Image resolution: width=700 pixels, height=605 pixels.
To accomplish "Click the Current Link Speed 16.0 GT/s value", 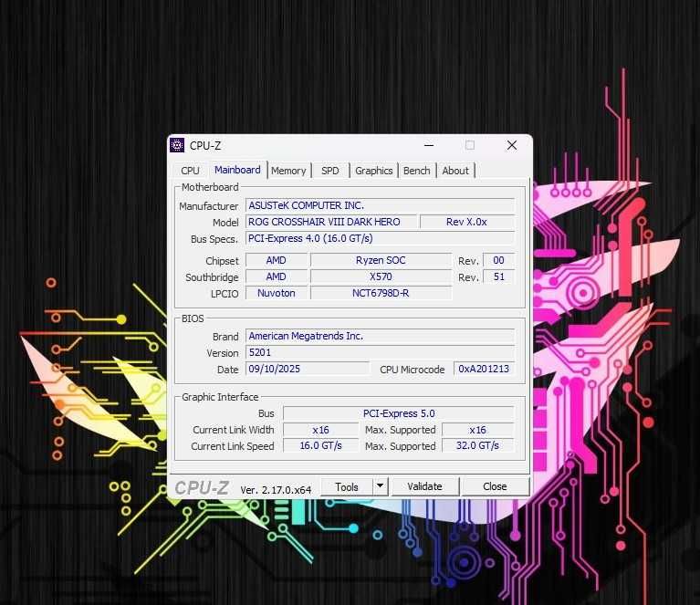I will [320, 445].
